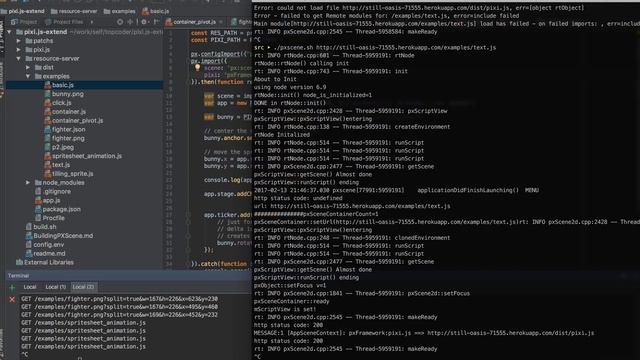Click the External Libraries icon
This screenshot has height=360, width=640.
coord(19,262)
